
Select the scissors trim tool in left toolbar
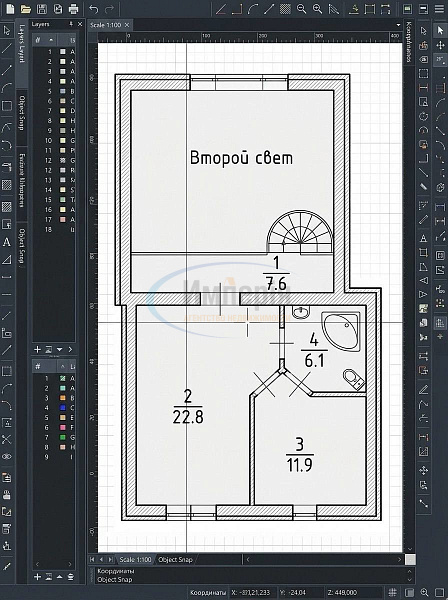[7, 439]
